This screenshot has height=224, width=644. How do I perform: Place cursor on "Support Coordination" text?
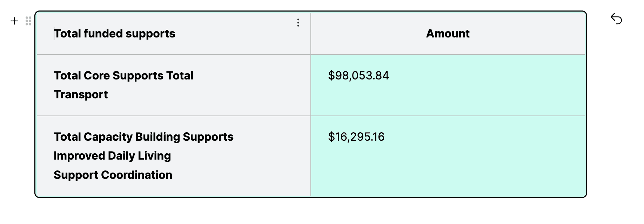click(x=113, y=175)
